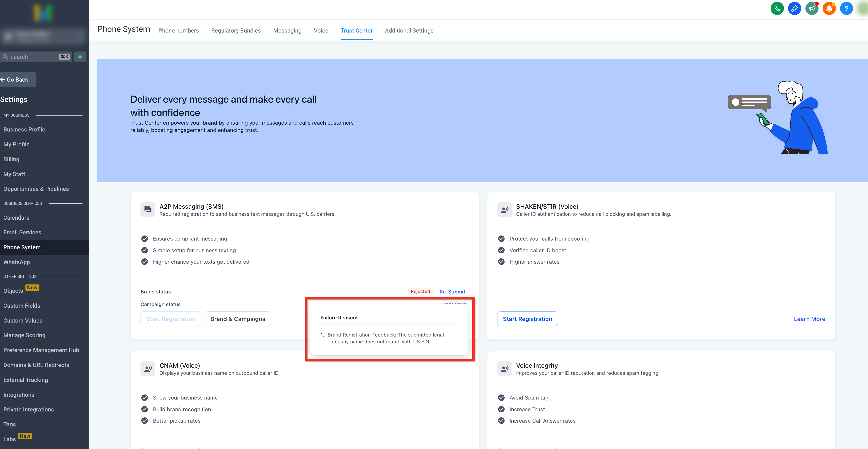Click the Re-Submit brand link
Viewport: 868px width, 449px height.
pos(452,292)
